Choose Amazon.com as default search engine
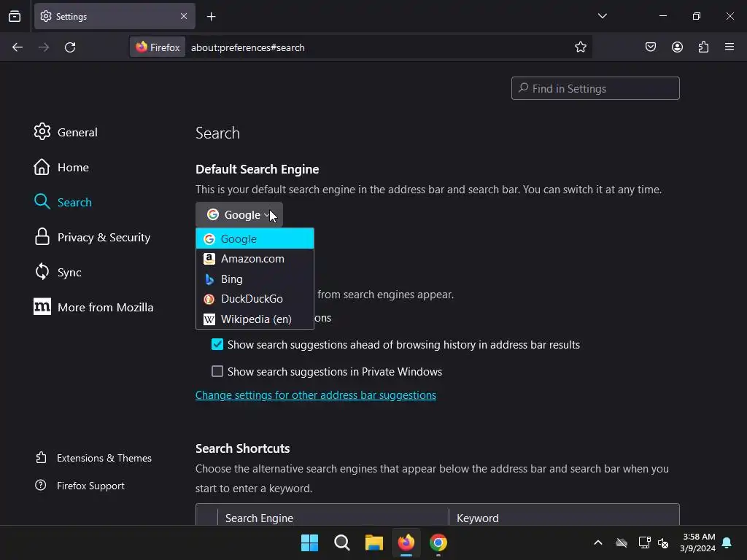The image size is (747, 560). (255, 259)
